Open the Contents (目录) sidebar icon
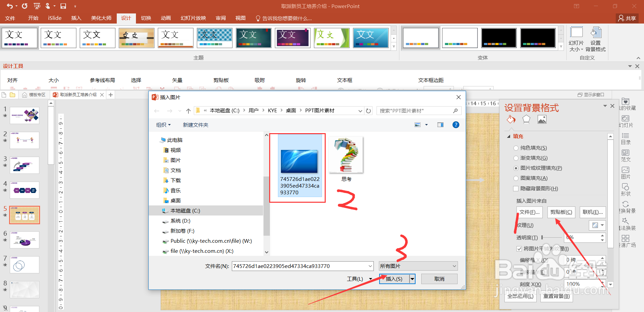Viewport: 644px width, 312px height. (625, 135)
